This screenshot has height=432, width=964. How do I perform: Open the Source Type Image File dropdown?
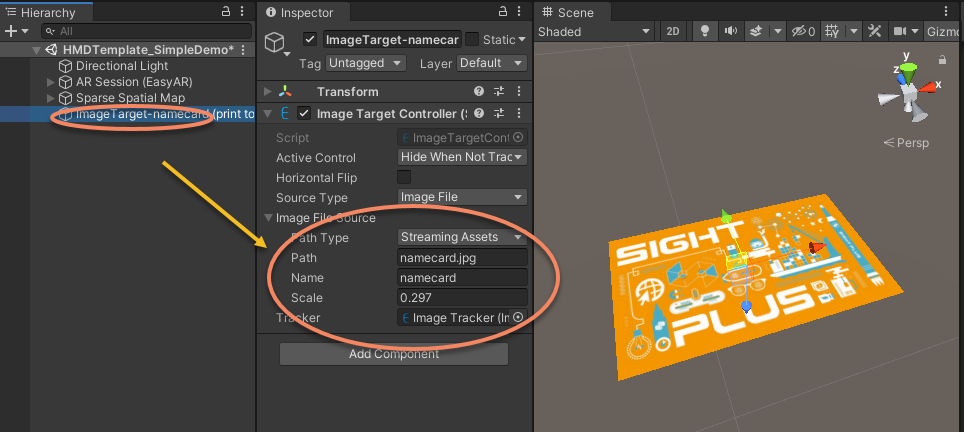pyautogui.click(x=462, y=197)
